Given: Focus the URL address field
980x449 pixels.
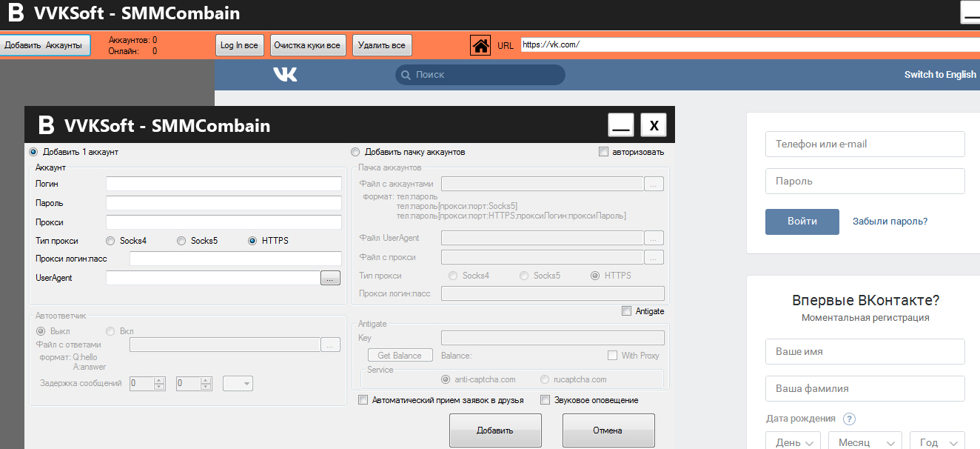Looking at the screenshot, I should [x=750, y=44].
